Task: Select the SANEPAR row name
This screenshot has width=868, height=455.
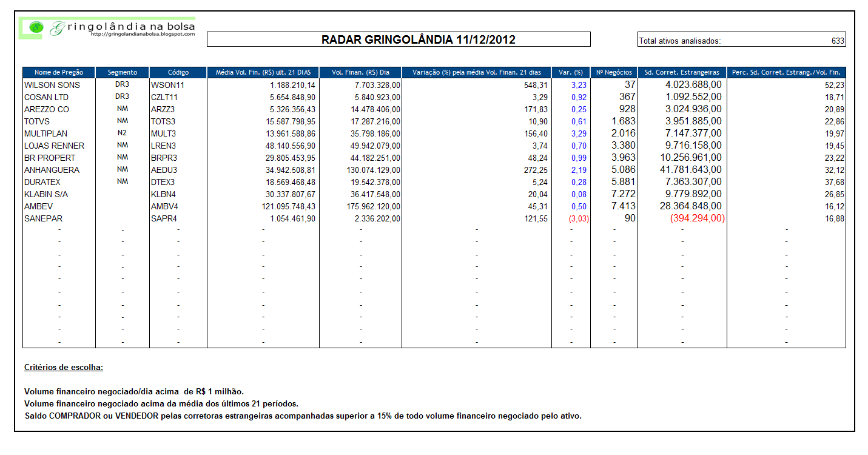Action: 44,218
